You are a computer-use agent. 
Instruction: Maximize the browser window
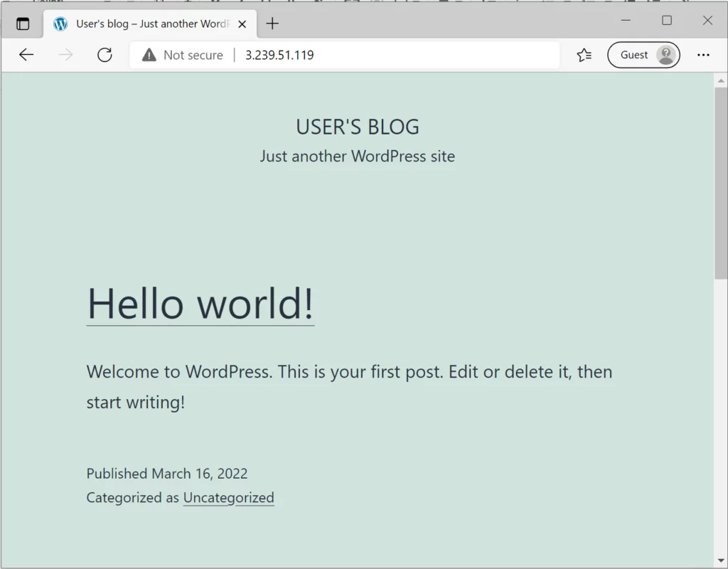[x=667, y=21]
